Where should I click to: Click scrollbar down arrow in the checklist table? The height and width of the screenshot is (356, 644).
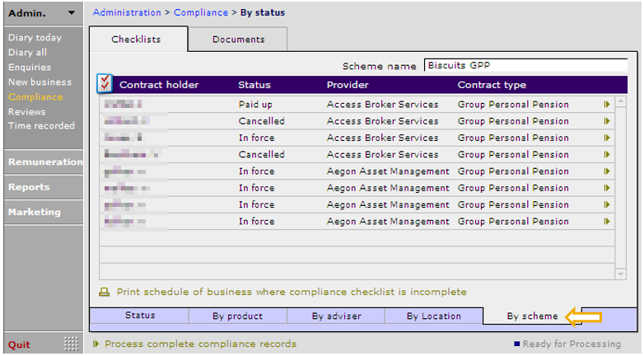(621, 274)
